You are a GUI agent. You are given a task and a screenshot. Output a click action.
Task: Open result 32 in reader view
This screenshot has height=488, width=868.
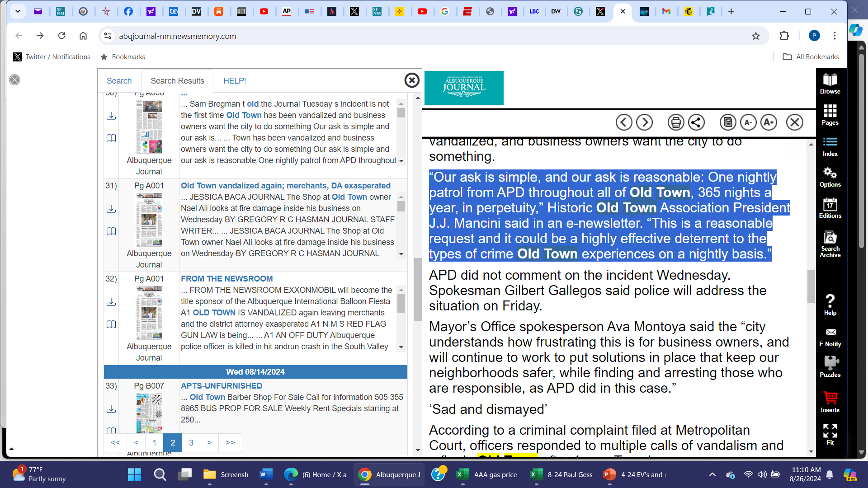[111, 324]
